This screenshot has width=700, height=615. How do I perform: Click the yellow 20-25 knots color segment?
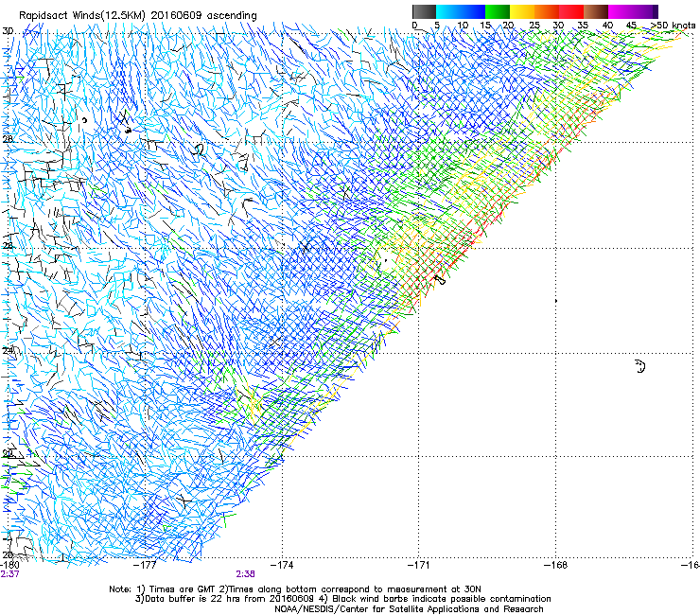[x=522, y=11]
